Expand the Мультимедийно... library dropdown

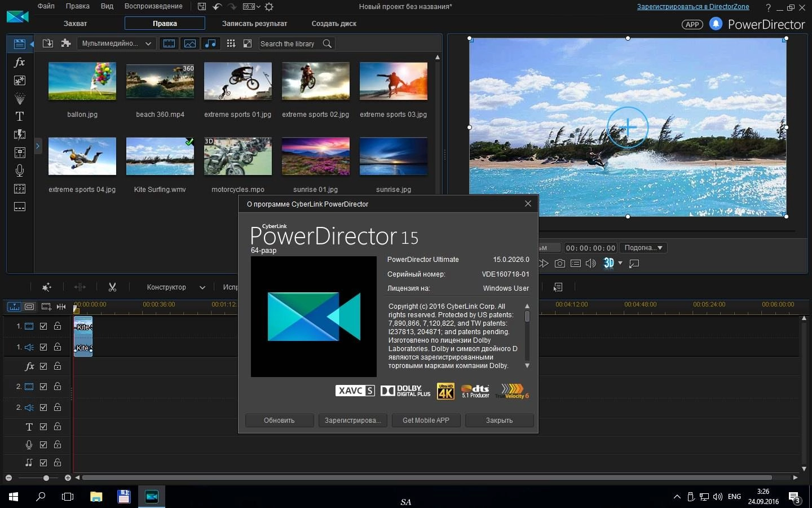(117, 43)
